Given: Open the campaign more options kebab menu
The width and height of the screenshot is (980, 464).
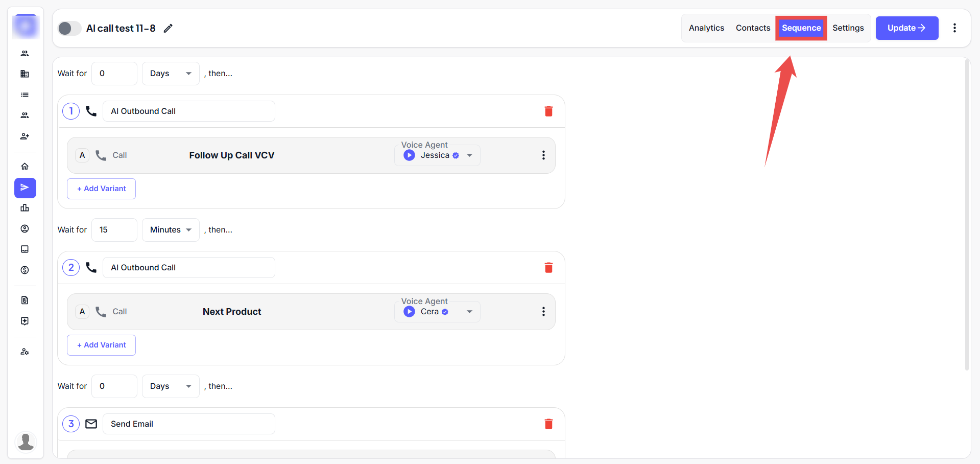Looking at the screenshot, I should pyautogui.click(x=954, y=28).
